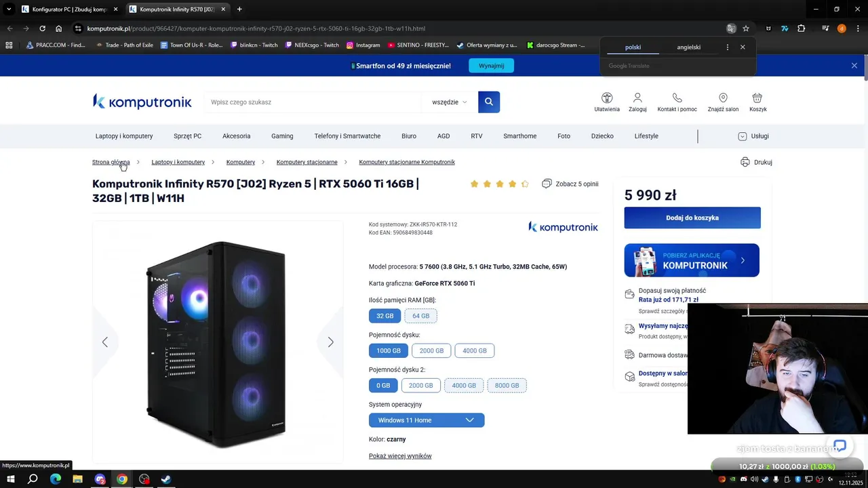Open Windows 11 Home system dropdown
The width and height of the screenshot is (868, 488).
(x=427, y=420)
